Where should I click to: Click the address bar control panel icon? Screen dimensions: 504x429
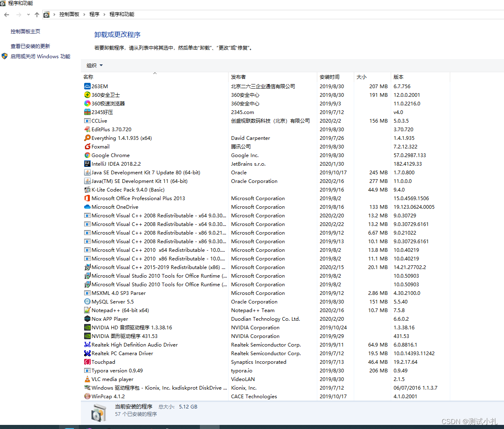pyautogui.click(x=46, y=14)
